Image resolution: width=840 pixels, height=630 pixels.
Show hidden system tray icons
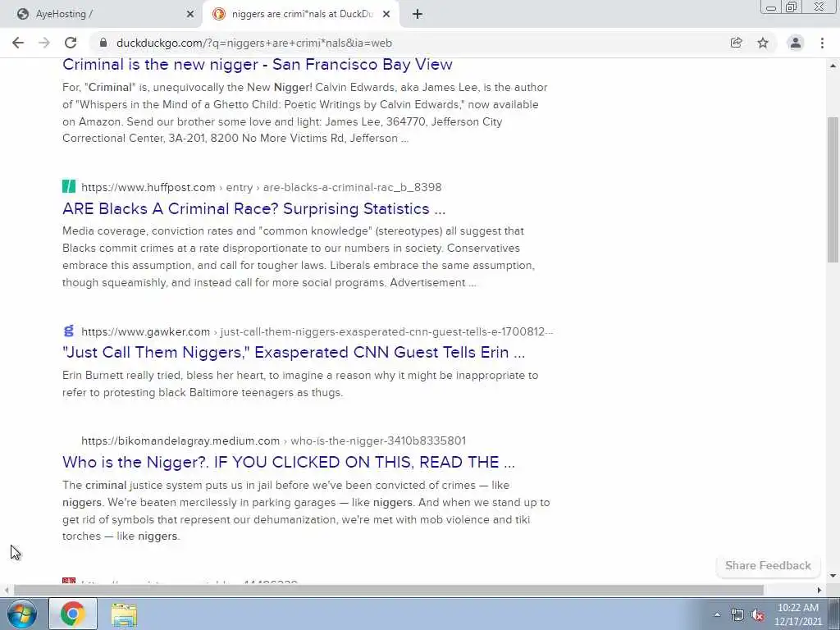(717, 614)
